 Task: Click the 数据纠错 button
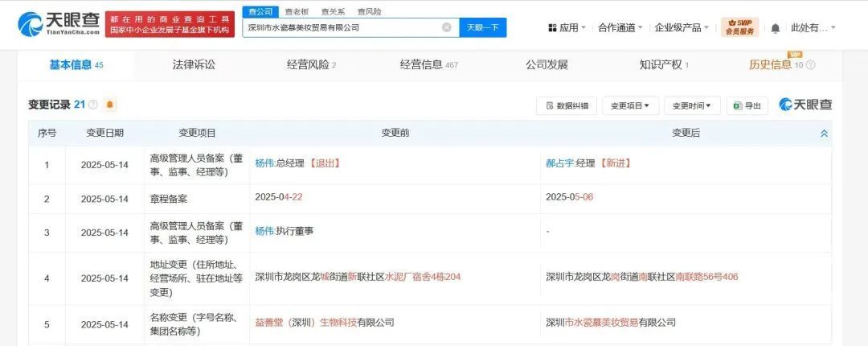[567, 105]
